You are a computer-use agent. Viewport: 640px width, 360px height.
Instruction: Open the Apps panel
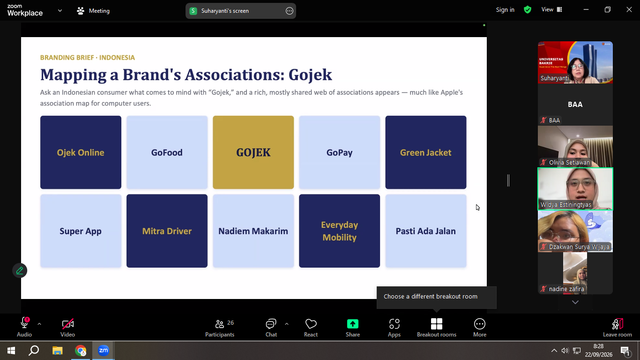coord(394,327)
